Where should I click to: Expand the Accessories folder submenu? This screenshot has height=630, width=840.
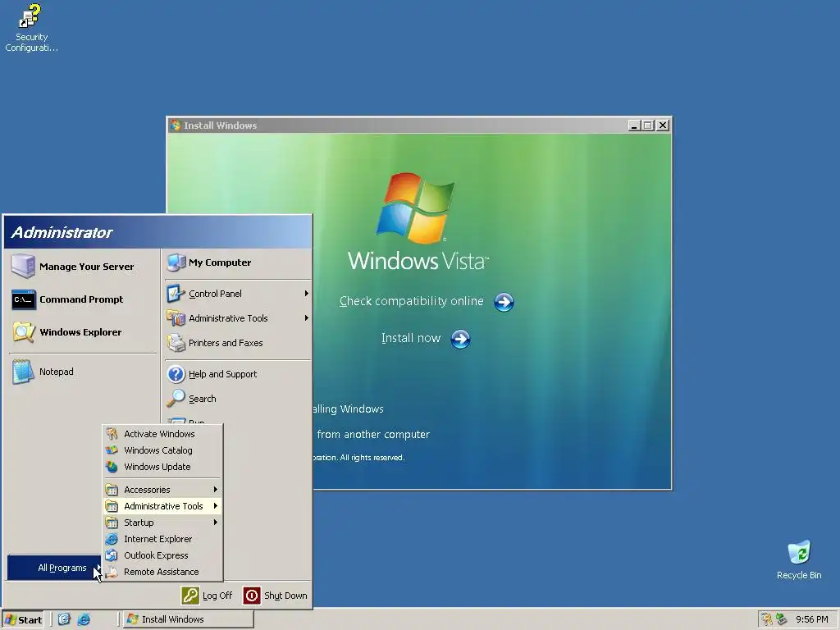click(162, 490)
